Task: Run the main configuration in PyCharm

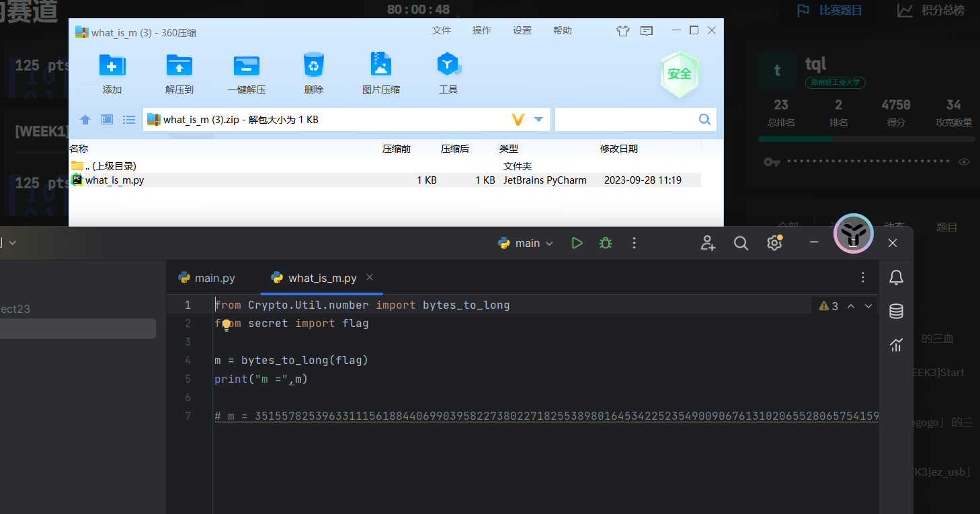Action: 577,243
